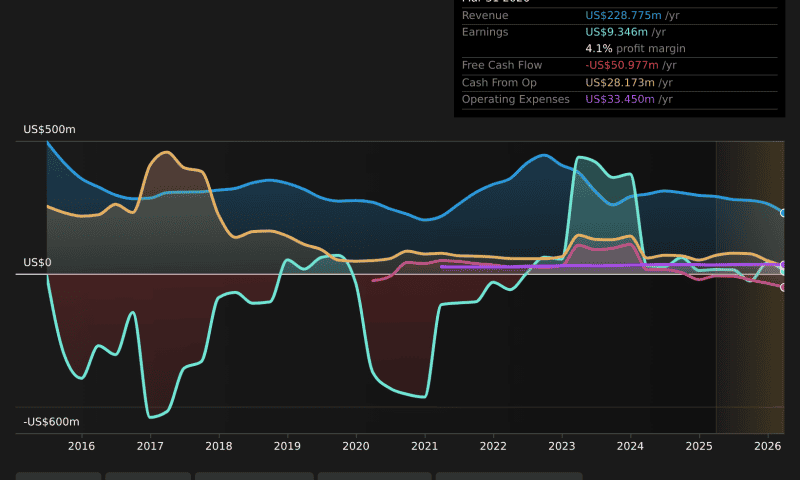Click the Cash From Op value US$28.173m
Screen dimensions: 800x480
(619, 83)
